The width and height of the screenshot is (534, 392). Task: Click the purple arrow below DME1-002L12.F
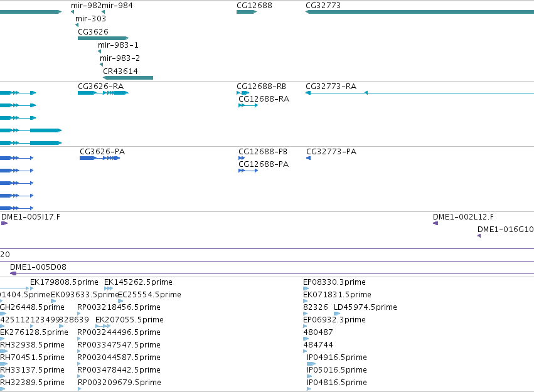pyautogui.click(x=435, y=223)
